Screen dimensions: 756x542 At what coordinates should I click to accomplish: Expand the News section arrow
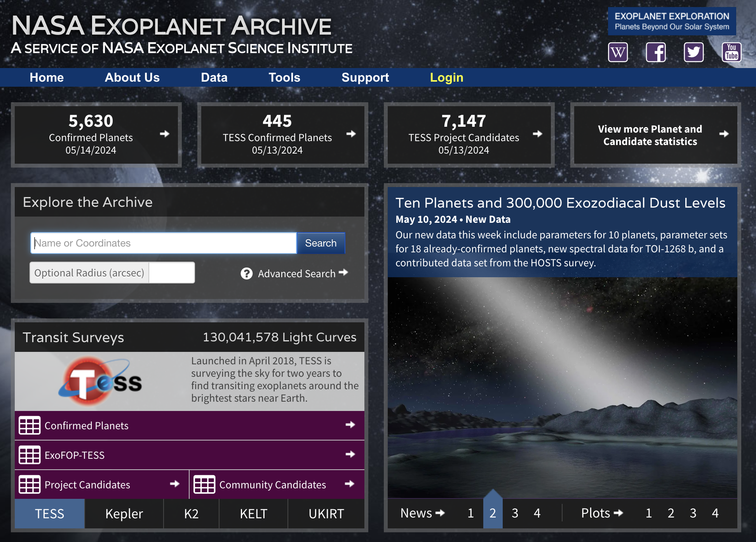click(441, 513)
